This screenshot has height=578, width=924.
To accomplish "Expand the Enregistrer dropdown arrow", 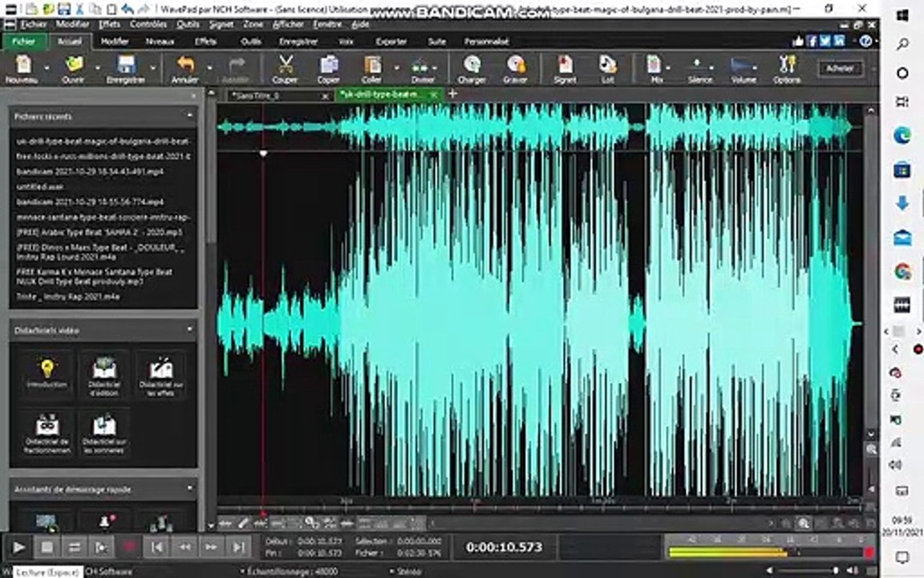I will click(152, 67).
